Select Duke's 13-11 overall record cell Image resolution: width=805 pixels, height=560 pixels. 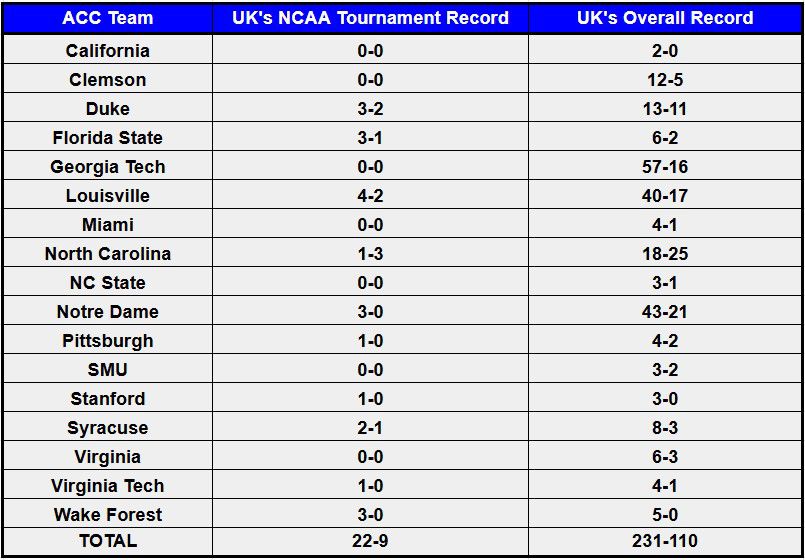[x=665, y=109]
